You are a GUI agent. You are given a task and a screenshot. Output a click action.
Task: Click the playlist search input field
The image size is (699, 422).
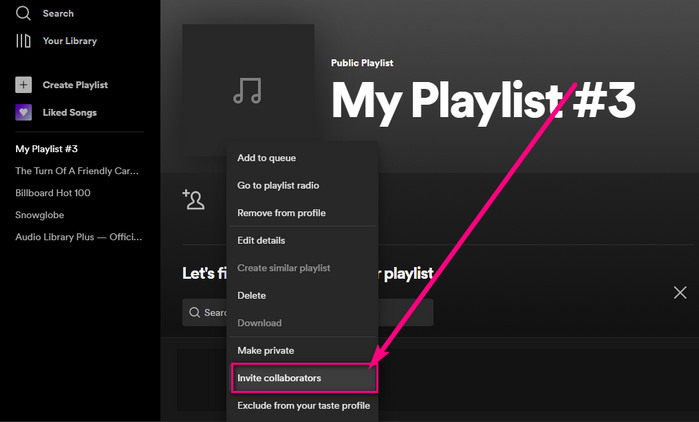tap(308, 312)
